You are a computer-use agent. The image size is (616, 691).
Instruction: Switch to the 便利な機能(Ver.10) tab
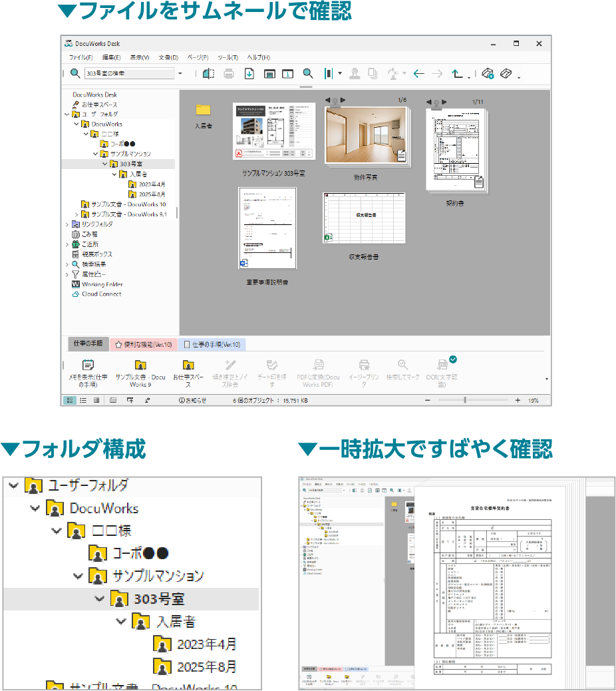coord(144,345)
